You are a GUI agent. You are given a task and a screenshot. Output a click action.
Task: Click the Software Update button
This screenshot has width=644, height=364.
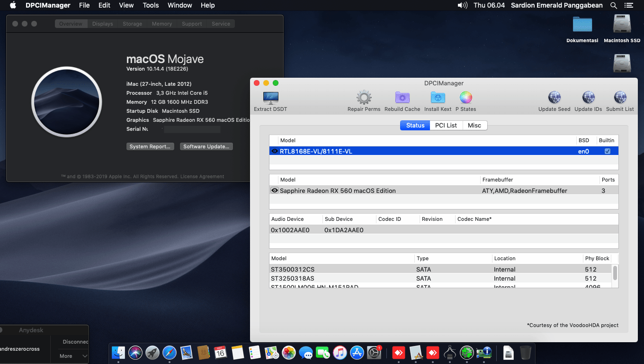click(206, 146)
